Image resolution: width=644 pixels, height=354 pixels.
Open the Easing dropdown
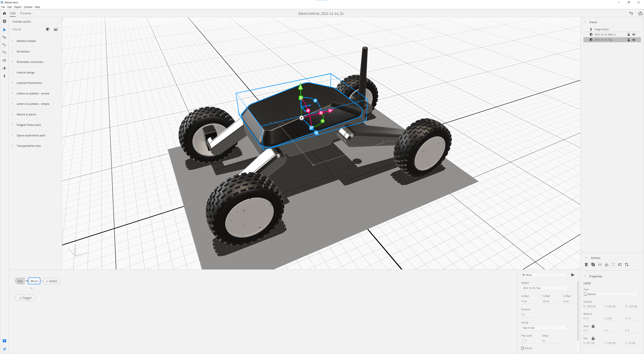tap(545, 328)
